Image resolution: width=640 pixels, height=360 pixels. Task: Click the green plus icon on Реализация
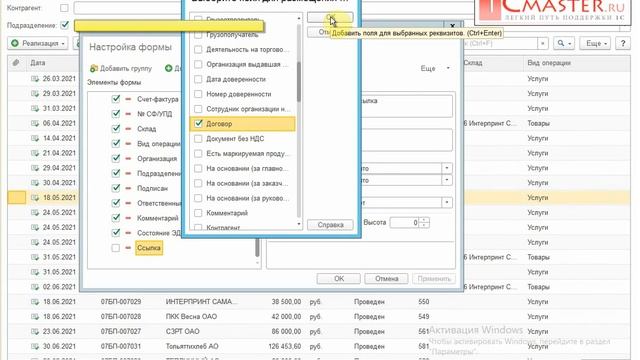[x=15, y=43]
